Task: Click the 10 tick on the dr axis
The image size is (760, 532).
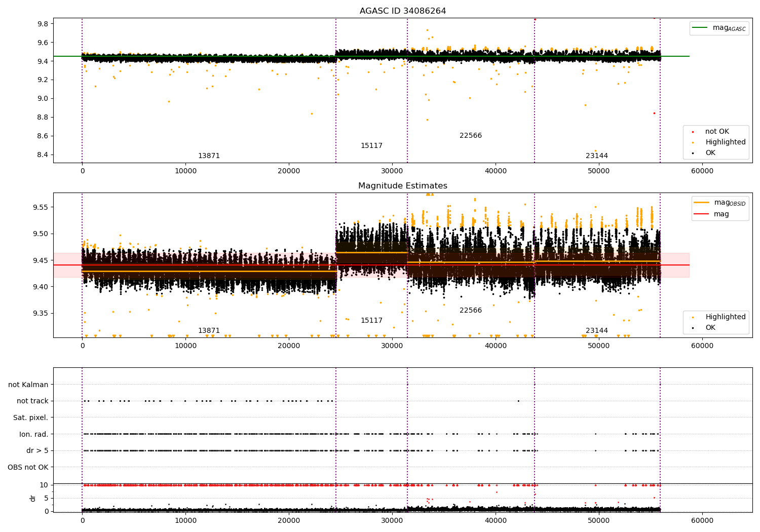Action: [x=44, y=485]
